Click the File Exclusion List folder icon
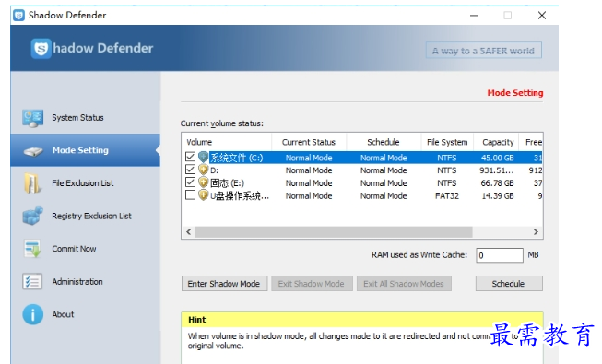The height and width of the screenshot is (364, 602). [32, 183]
